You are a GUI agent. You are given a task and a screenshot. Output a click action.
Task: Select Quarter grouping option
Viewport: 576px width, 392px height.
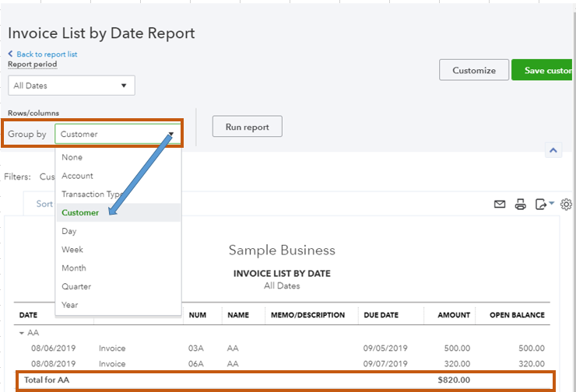(76, 286)
